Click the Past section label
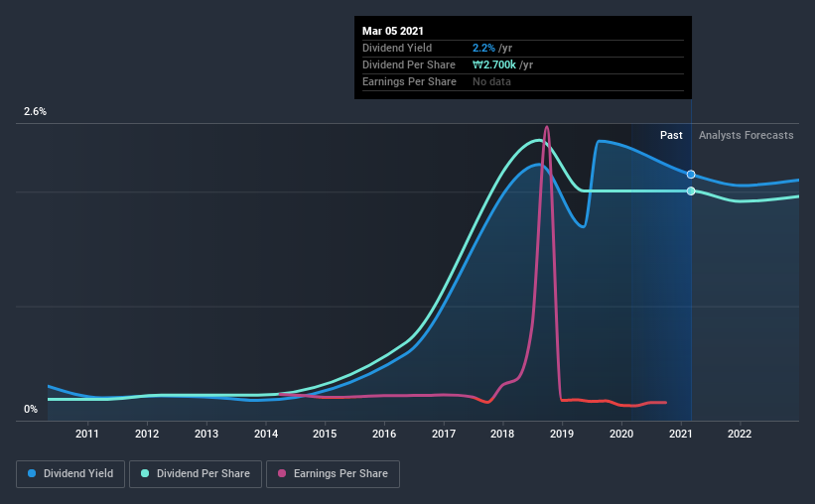Screen dimensions: 815x504 (x=671, y=135)
